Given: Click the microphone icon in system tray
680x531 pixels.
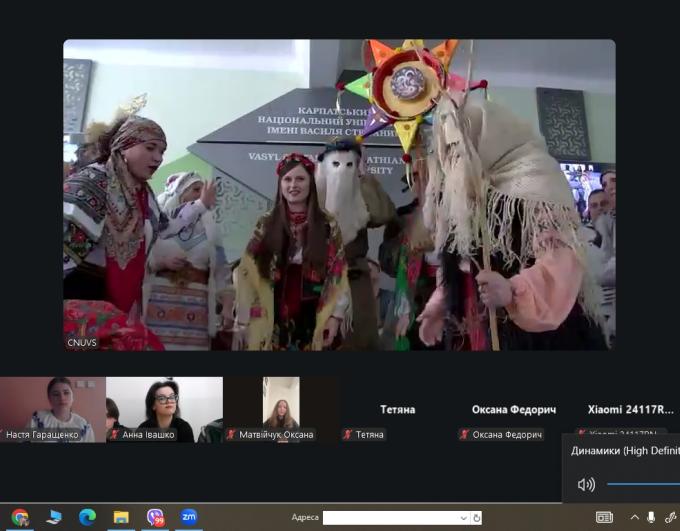Looking at the screenshot, I should [x=651, y=517].
